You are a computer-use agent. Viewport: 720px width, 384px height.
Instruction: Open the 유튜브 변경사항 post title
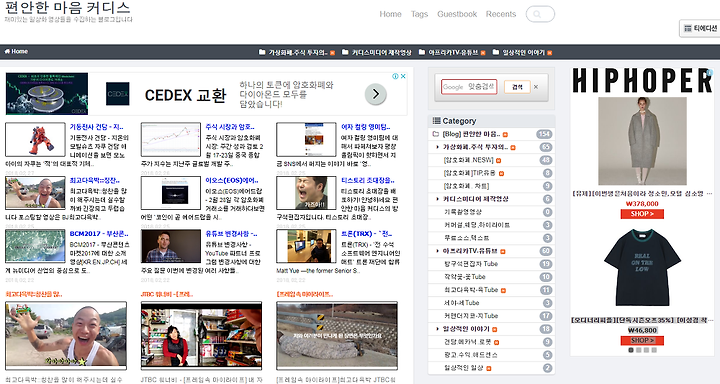231,234
